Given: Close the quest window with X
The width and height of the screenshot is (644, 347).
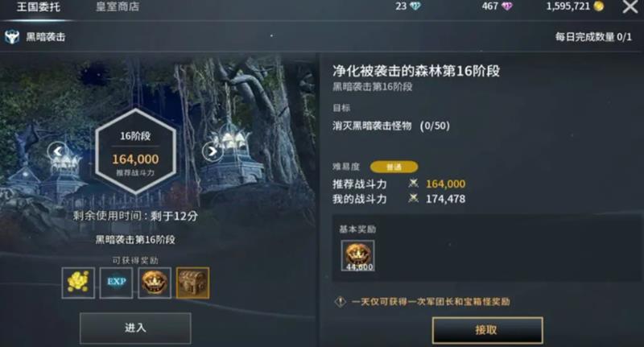Looking at the screenshot, I should click(630, 6).
